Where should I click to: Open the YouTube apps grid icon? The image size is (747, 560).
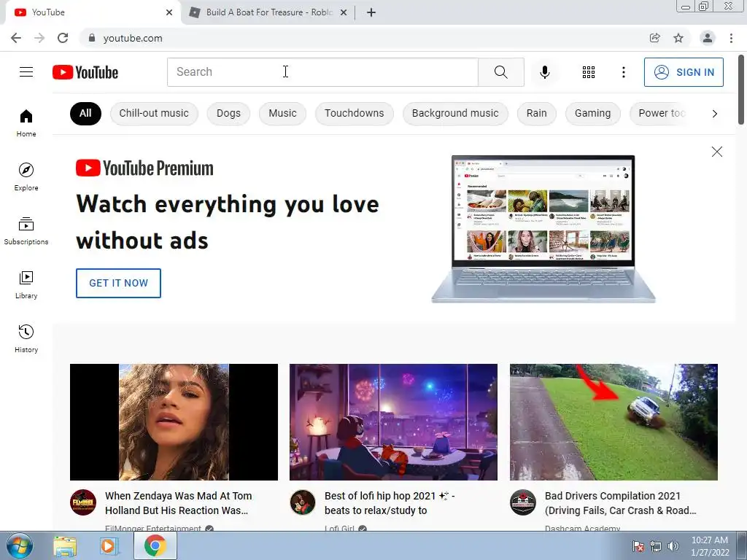[x=589, y=72]
